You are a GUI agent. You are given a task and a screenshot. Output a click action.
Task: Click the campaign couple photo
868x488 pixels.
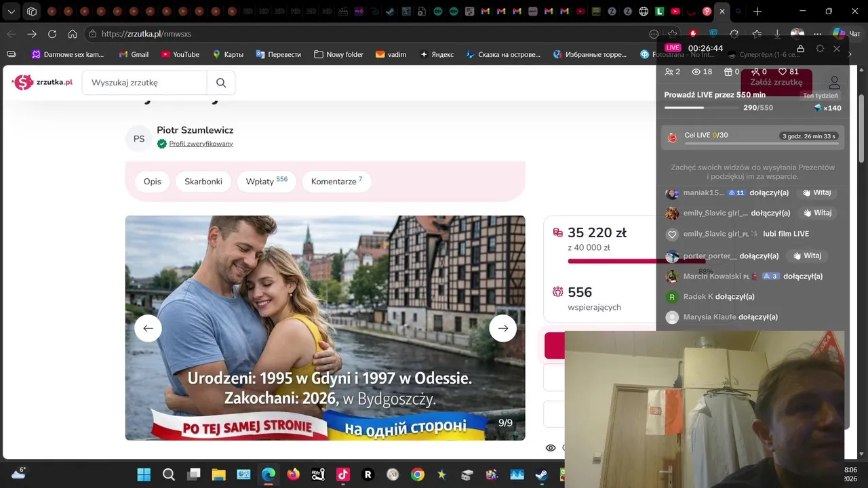tap(325, 328)
